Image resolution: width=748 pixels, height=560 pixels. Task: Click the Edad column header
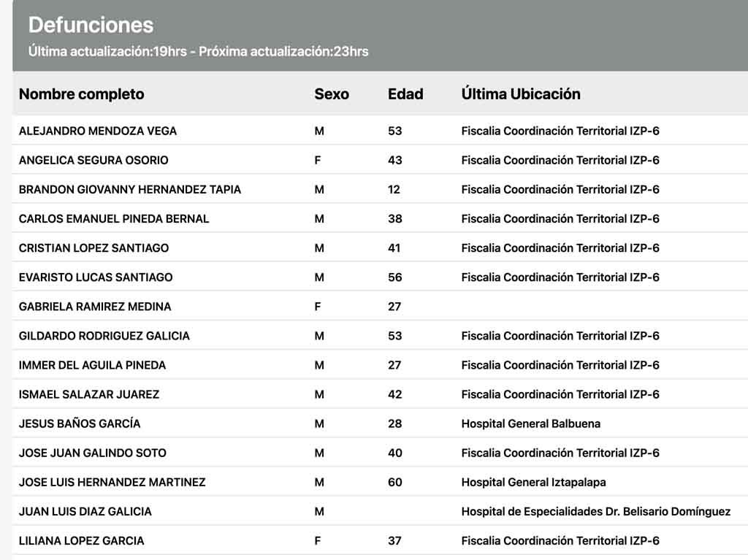pyautogui.click(x=405, y=94)
